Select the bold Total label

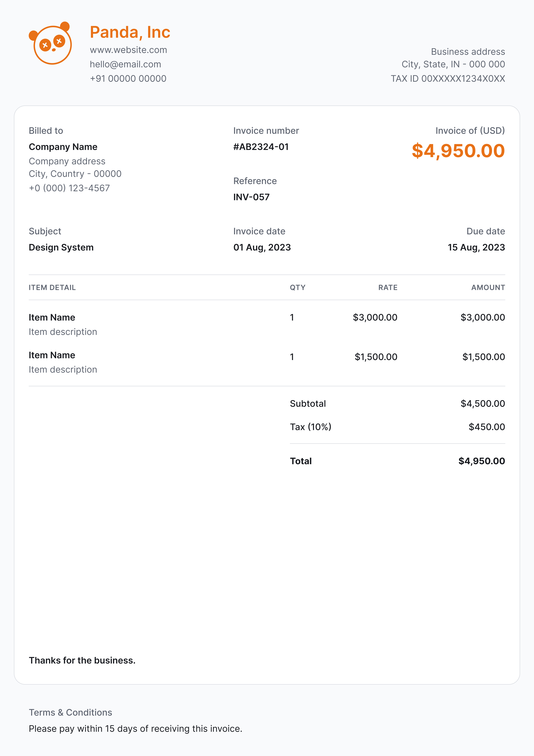click(301, 461)
